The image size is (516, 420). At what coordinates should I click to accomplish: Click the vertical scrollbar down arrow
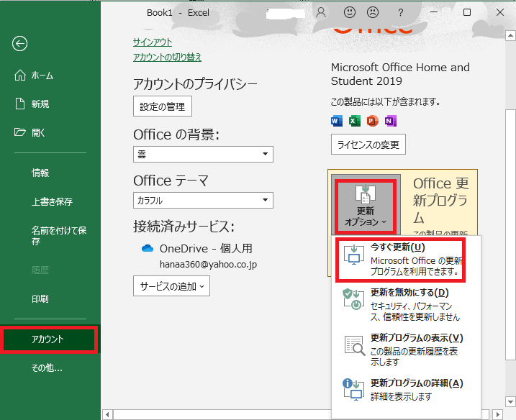[510, 401]
